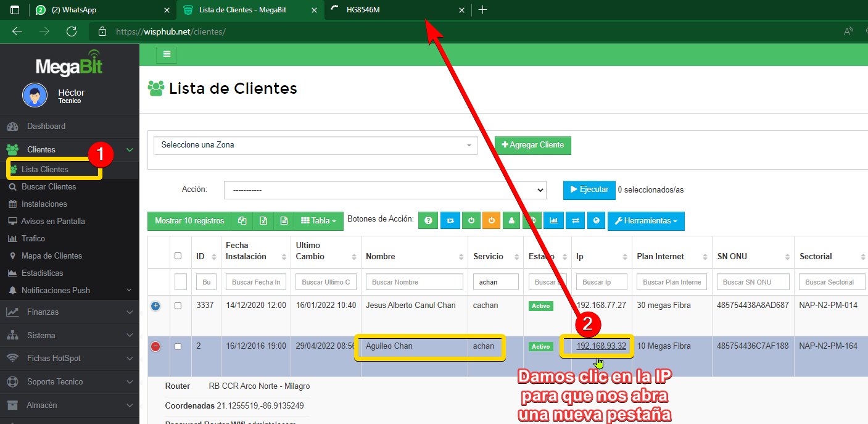868x424 pixels.
Task: Export table with the document file icon
Action: pyautogui.click(x=284, y=220)
